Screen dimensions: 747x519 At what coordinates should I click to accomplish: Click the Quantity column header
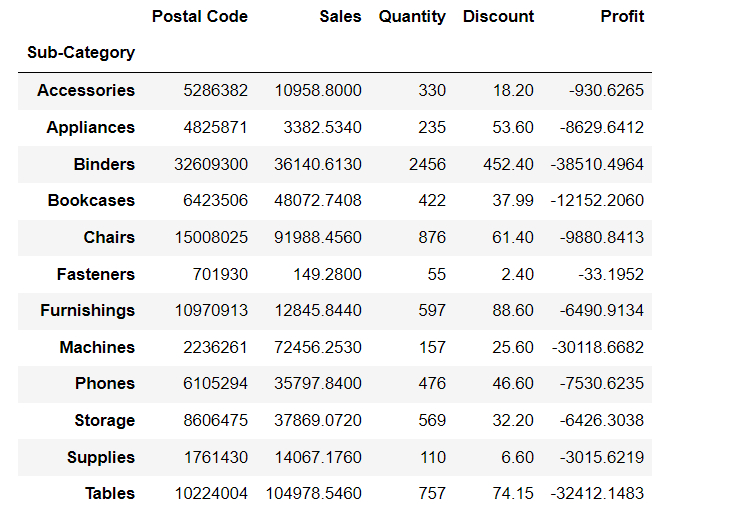click(412, 17)
